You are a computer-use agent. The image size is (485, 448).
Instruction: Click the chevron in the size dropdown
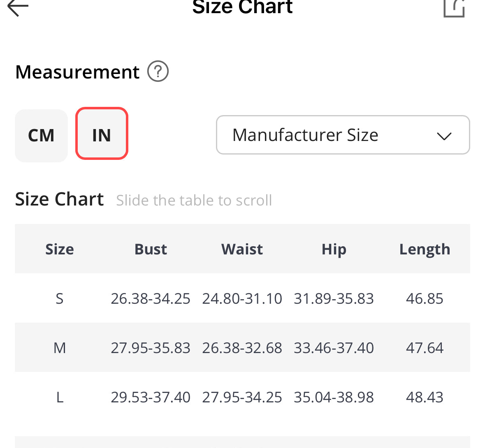444,136
